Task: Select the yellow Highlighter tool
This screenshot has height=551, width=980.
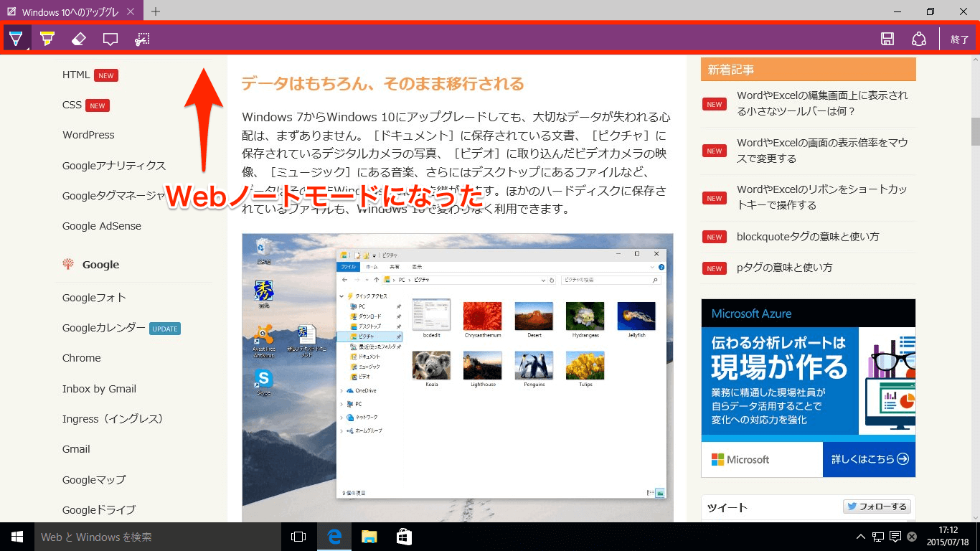Action: pos(47,38)
